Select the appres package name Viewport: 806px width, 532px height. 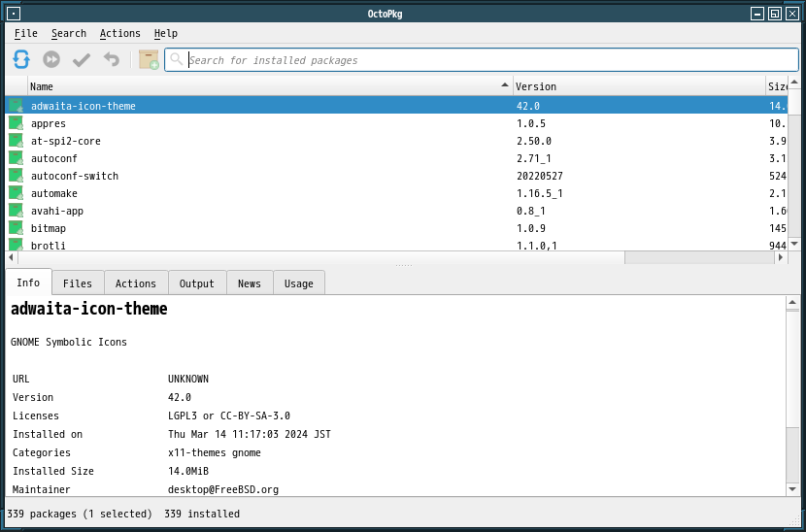pos(49,123)
